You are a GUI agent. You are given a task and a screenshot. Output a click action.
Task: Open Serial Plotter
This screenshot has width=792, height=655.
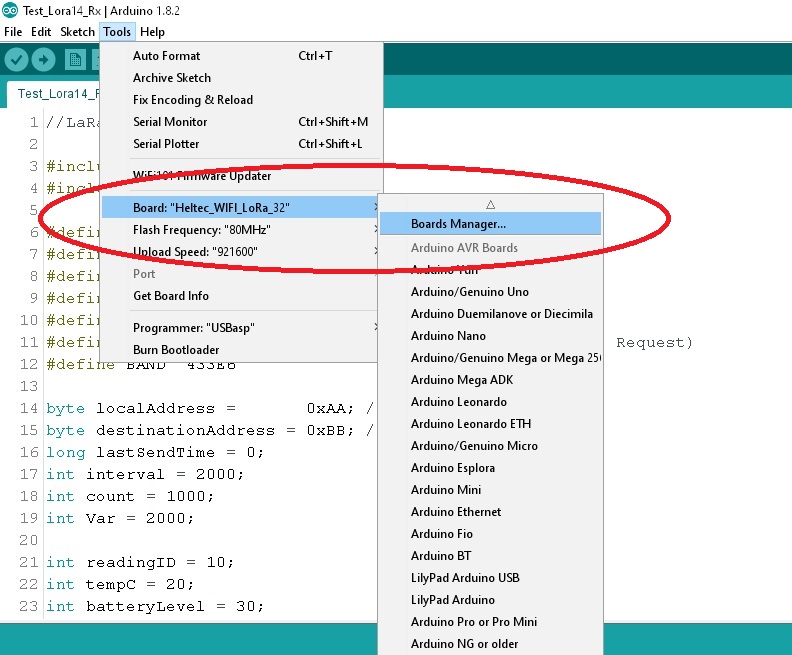241,144
